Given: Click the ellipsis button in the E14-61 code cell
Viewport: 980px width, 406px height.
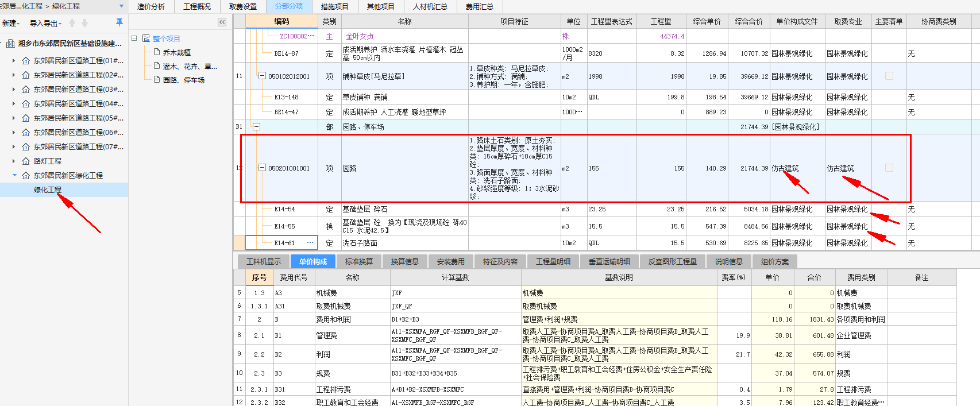Looking at the screenshot, I should [310, 242].
